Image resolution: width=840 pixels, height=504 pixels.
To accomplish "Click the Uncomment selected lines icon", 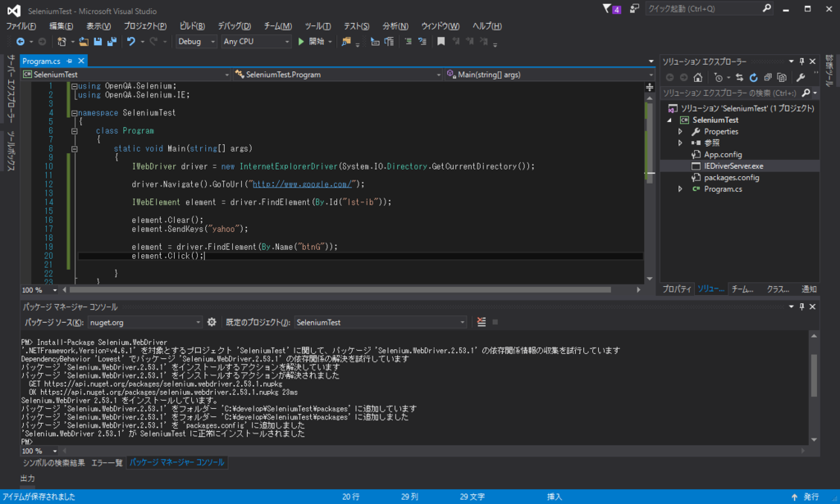I will pyautogui.click(x=422, y=41).
